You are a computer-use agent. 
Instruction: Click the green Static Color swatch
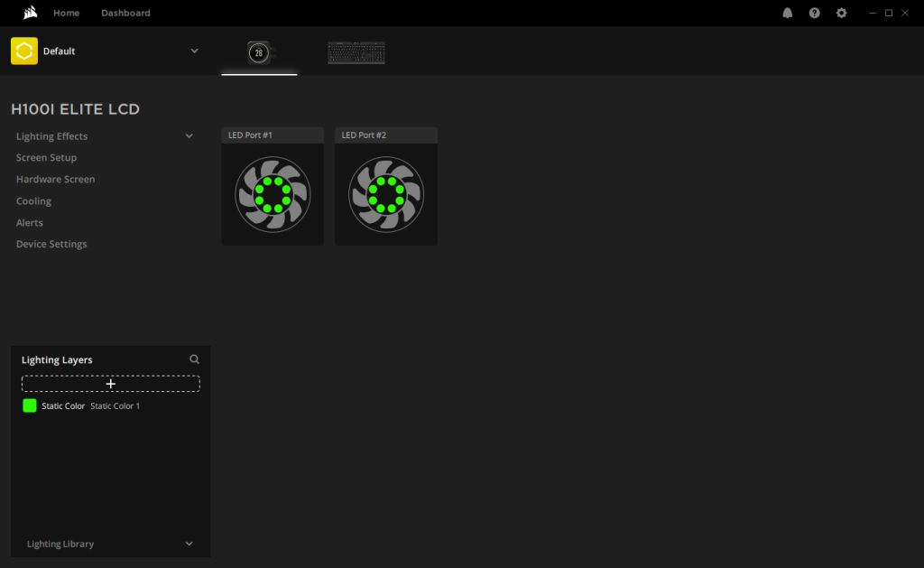click(30, 405)
